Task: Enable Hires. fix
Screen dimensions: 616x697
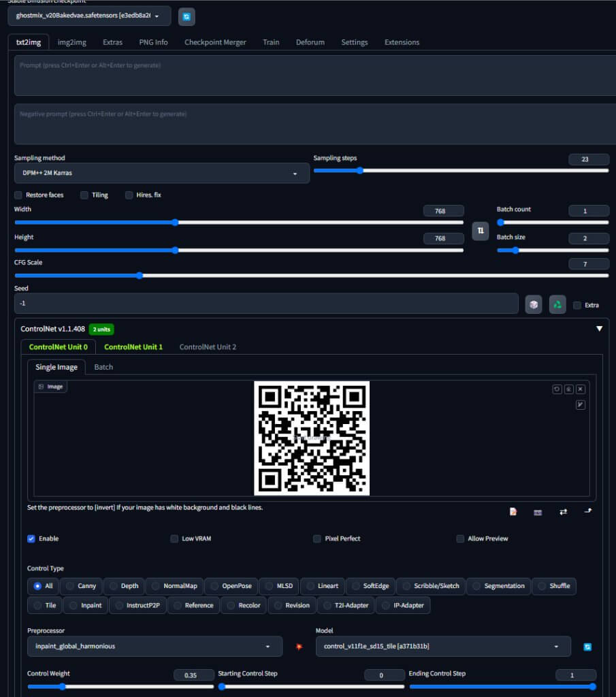Action: (129, 195)
